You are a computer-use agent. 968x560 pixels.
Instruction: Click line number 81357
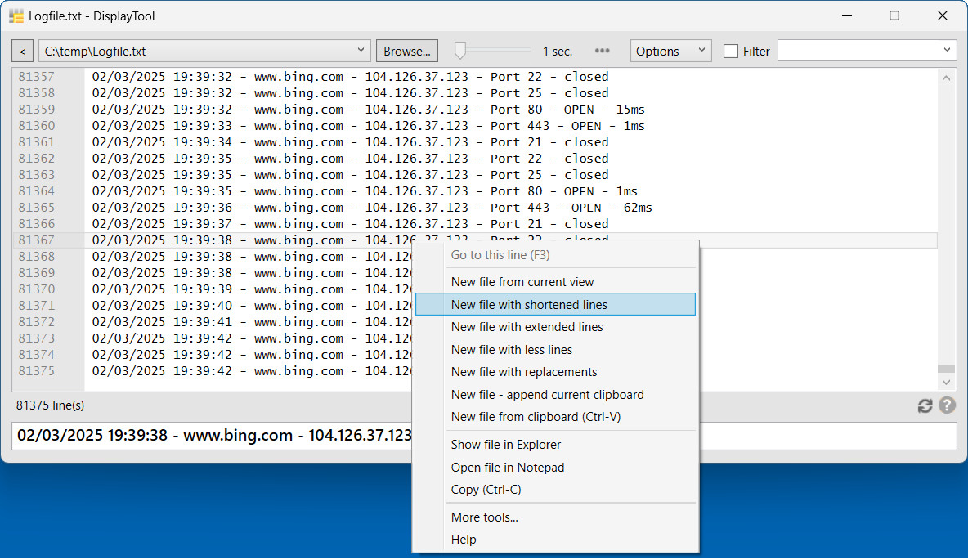tap(37, 77)
